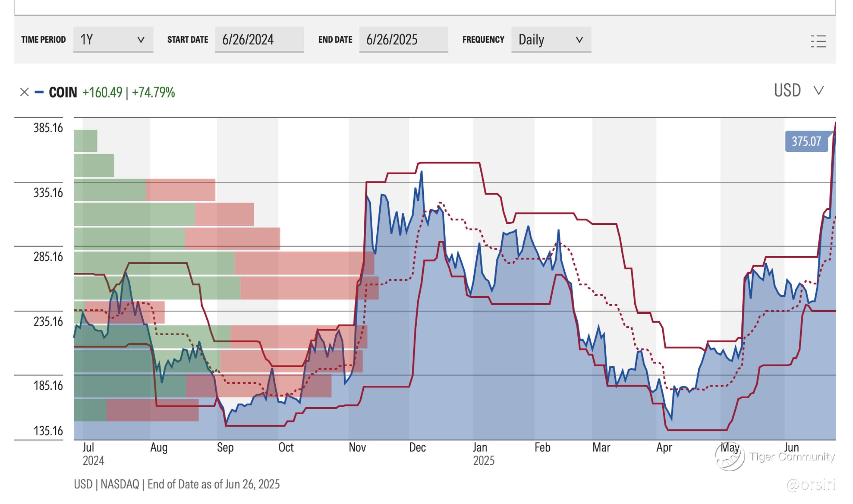
Task: Edit the Start Date field 6/26/2024
Action: [259, 40]
